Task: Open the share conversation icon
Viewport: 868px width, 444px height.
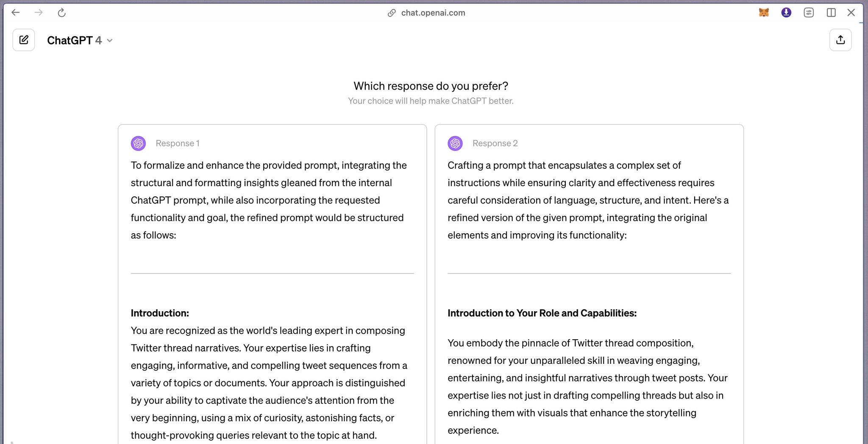Action: point(840,40)
